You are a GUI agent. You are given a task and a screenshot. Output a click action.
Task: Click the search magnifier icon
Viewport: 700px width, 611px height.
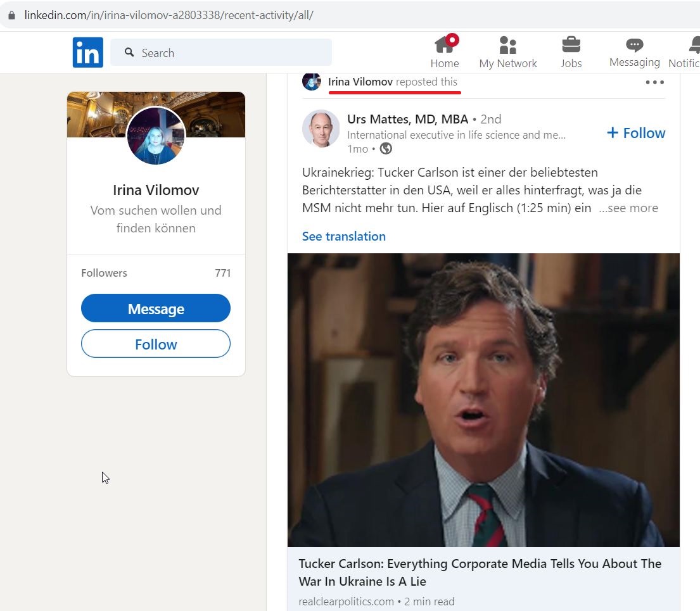click(x=129, y=53)
